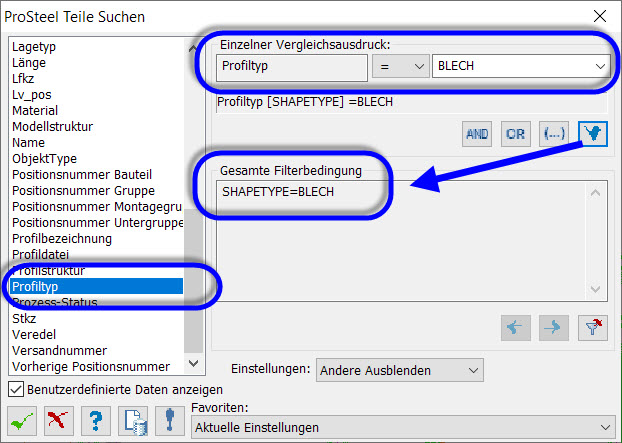Click the SHAPETYPE=BLECH filter condition text
The height and width of the screenshot is (443, 622).
tap(278, 192)
